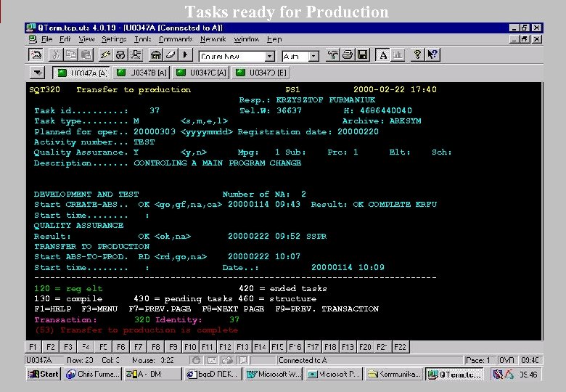
Task: Click the eraser toolbar icon
Action: click(171, 55)
